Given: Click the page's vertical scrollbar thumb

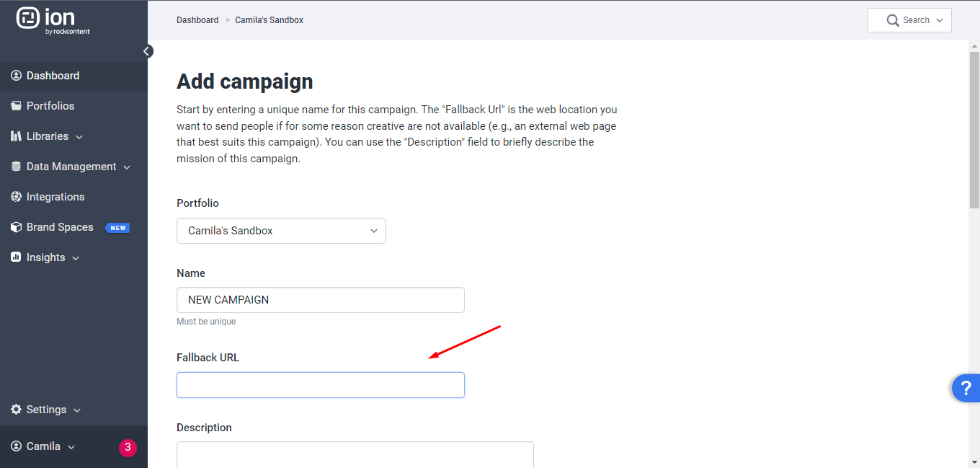Looking at the screenshot, I should point(974,131).
